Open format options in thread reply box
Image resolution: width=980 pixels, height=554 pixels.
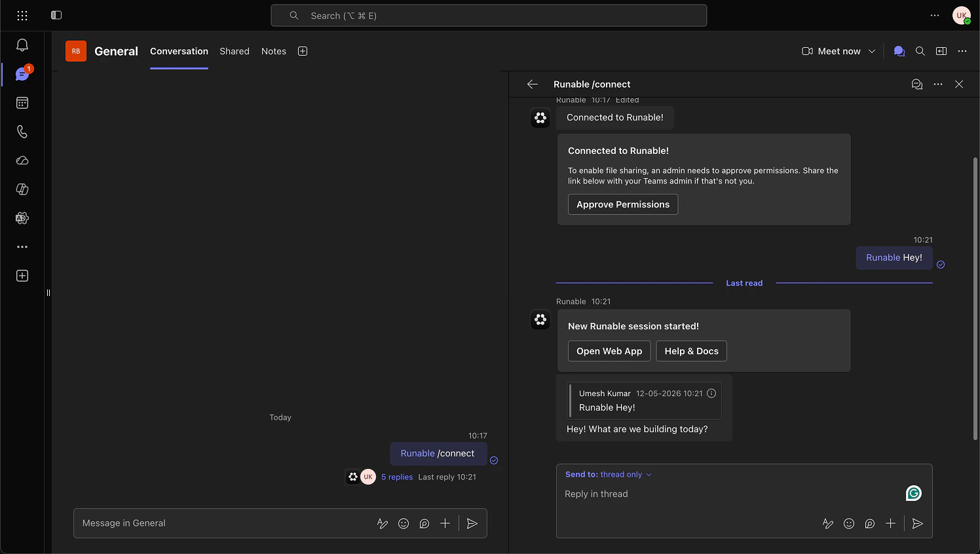point(828,523)
